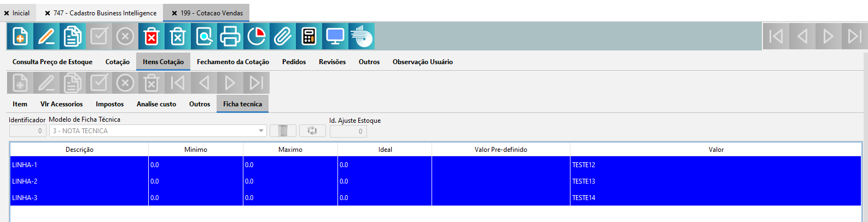Click the printer icon

point(230,37)
